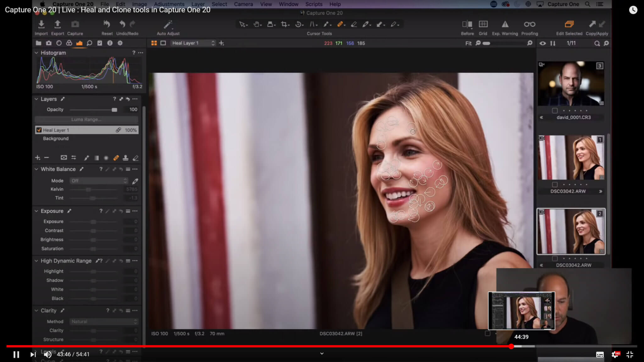This screenshot has width=644, height=362.
Task: Collapse the Clarity panel
Action: click(36, 310)
